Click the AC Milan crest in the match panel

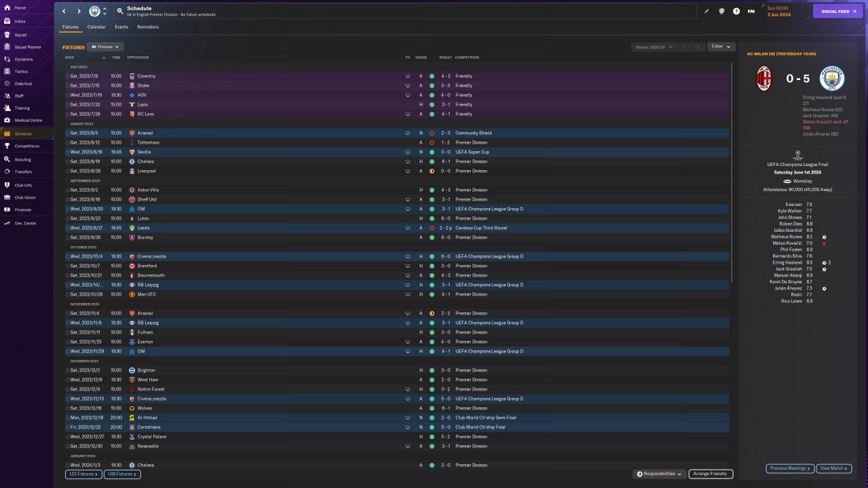tap(764, 79)
